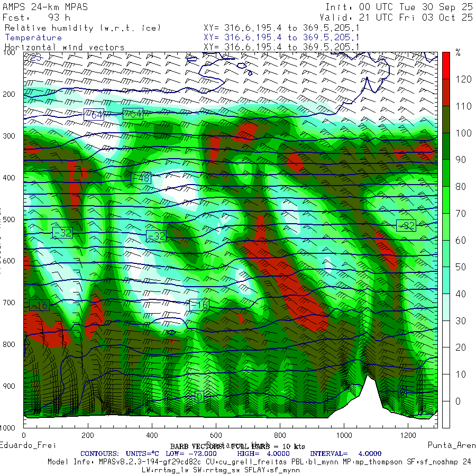Click the light green colorbar segment between 60 and 70
This screenshot has height=476, width=476.
[x=446, y=227]
